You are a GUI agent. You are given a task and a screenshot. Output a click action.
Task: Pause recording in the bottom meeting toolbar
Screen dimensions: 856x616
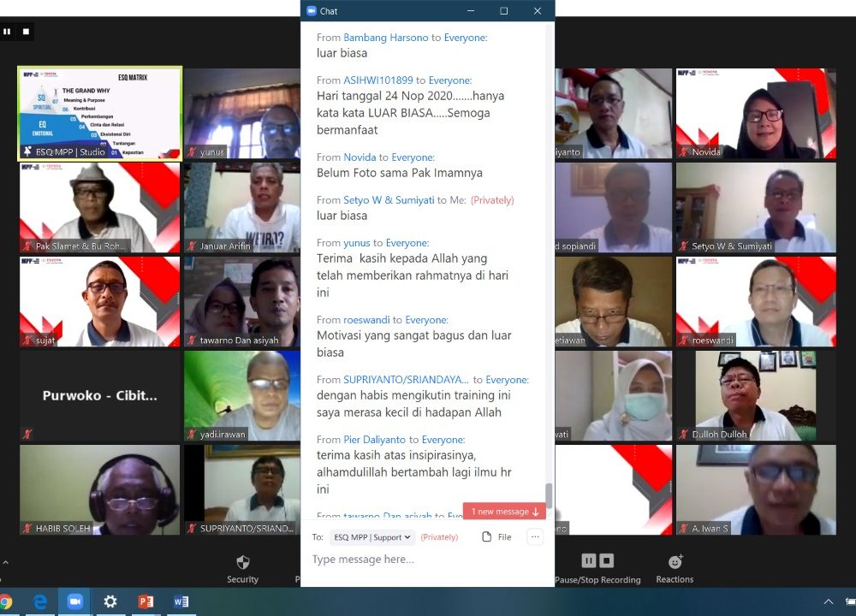click(589, 561)
